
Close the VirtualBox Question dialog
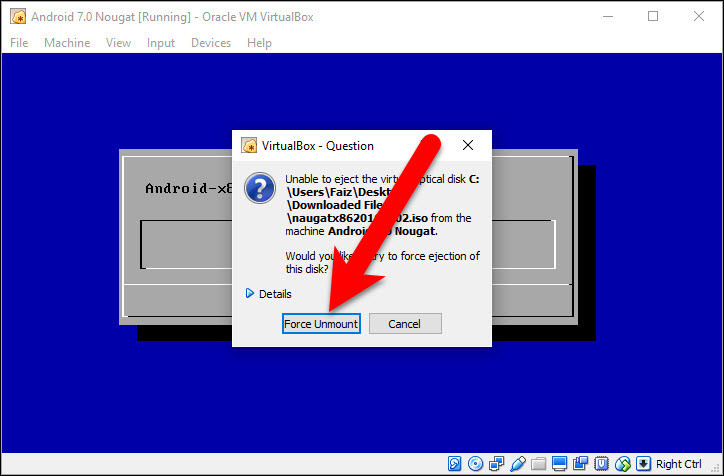(x=468, y=145)
